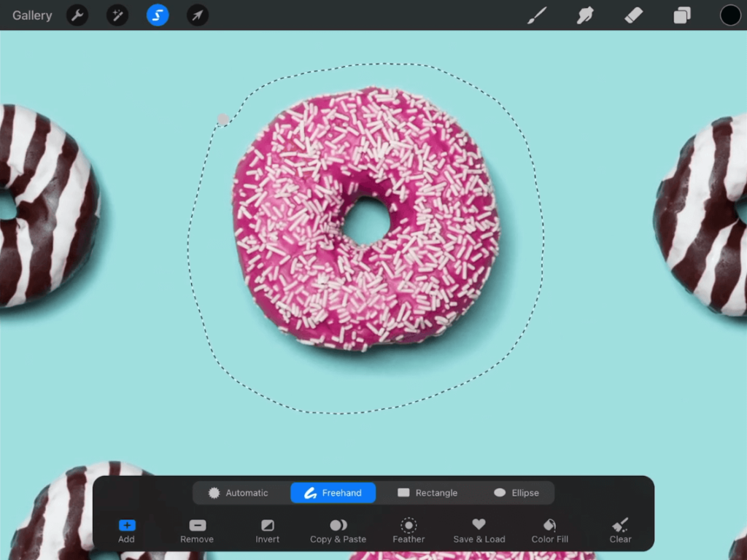Viewport: 747px width, 560px height.
Task: Switch to Rectangle selection mode
Action: [x=427, y=493]
